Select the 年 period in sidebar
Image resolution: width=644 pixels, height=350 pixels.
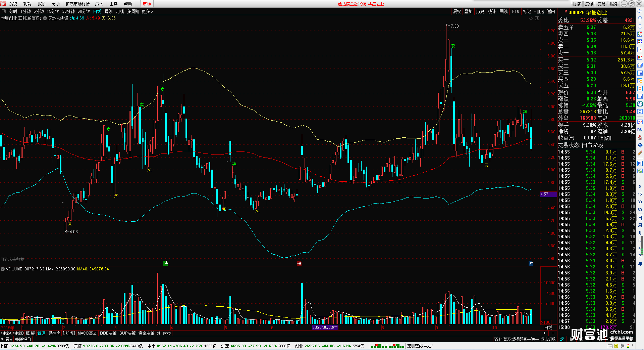pyautogui.click(x=640, y=264)
